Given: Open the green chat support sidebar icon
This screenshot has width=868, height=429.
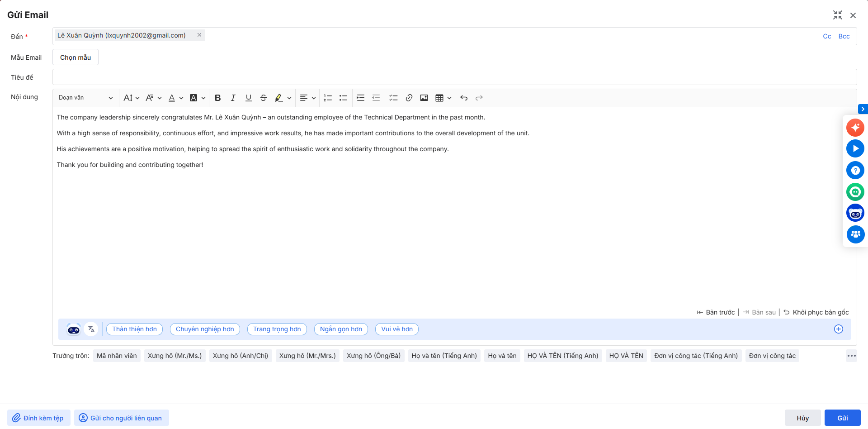Looking at the screenshot, I should click(855, 192).
